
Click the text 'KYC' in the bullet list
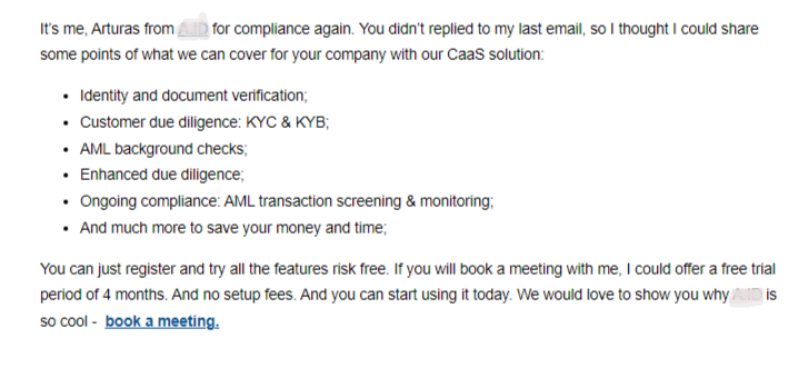[x=262, y=123]
